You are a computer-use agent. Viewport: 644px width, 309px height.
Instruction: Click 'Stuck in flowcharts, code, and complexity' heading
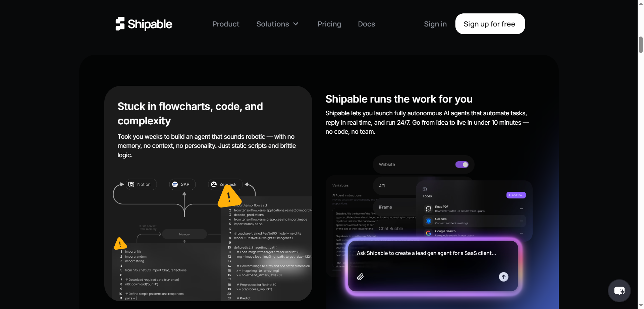(190, 114)
